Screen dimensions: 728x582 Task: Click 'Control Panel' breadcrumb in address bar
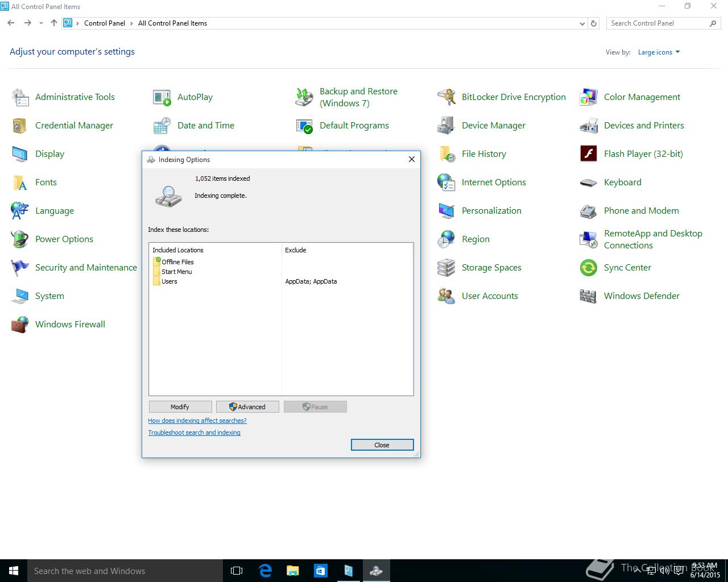pyautogui.click(x=105, y=23)
